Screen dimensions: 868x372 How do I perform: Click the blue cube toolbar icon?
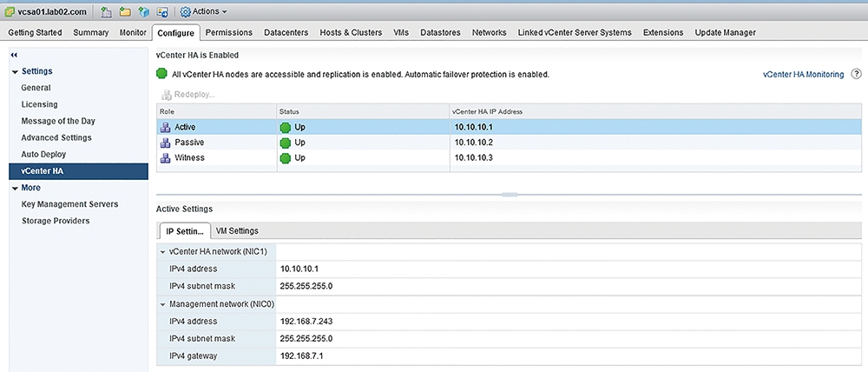coord(144,11)
